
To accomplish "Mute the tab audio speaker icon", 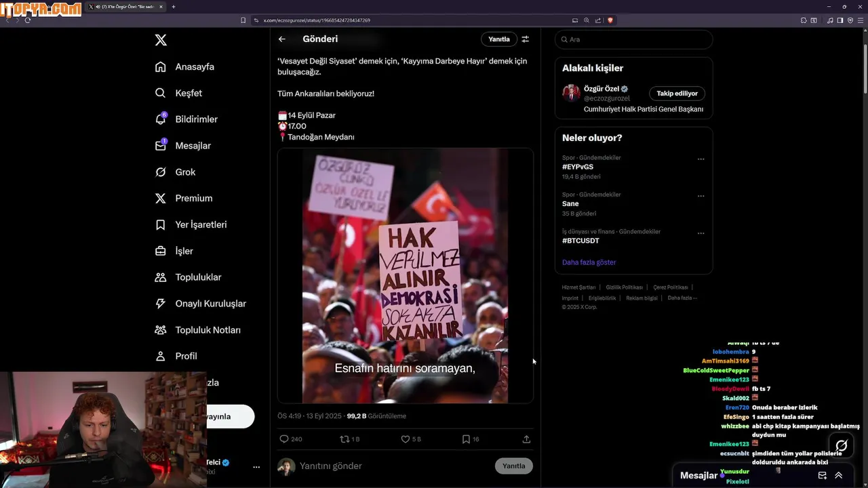I will [98, 7].
